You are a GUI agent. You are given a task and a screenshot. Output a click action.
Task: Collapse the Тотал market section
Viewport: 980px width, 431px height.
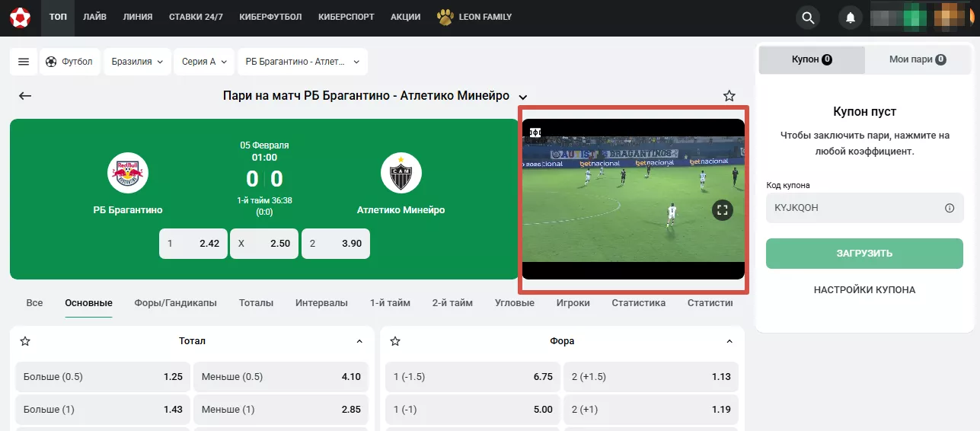[x=359, y=341]
